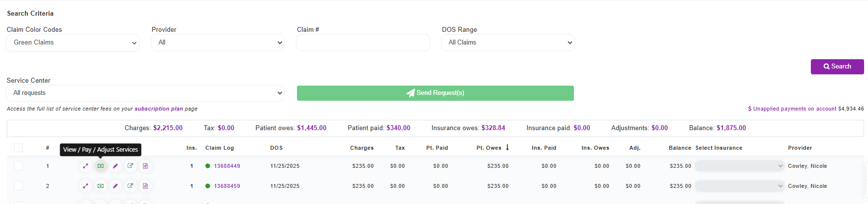Check the checkbox for row 2
Screen dimensions: 868x204
point(19,186)
